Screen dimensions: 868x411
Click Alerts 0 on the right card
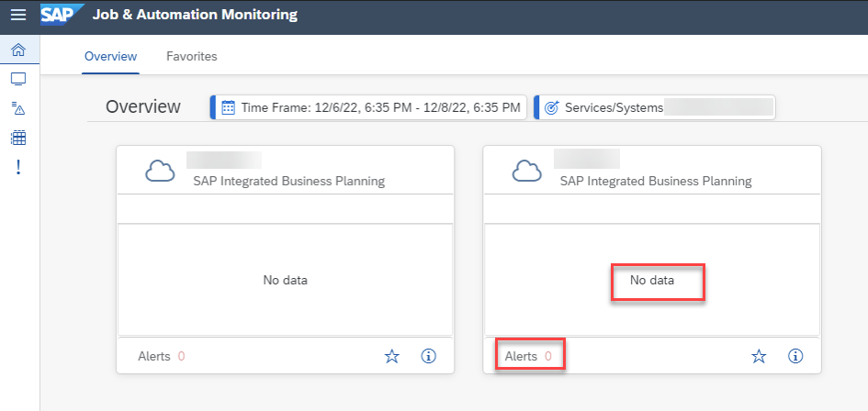528,356
